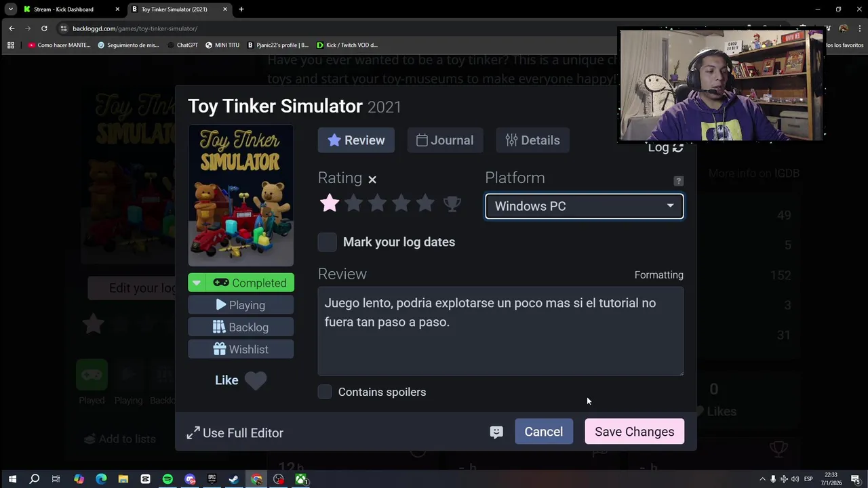Go back in the browser
The height and width of the screenshot is (488, 868).
(x=12, y=28)
